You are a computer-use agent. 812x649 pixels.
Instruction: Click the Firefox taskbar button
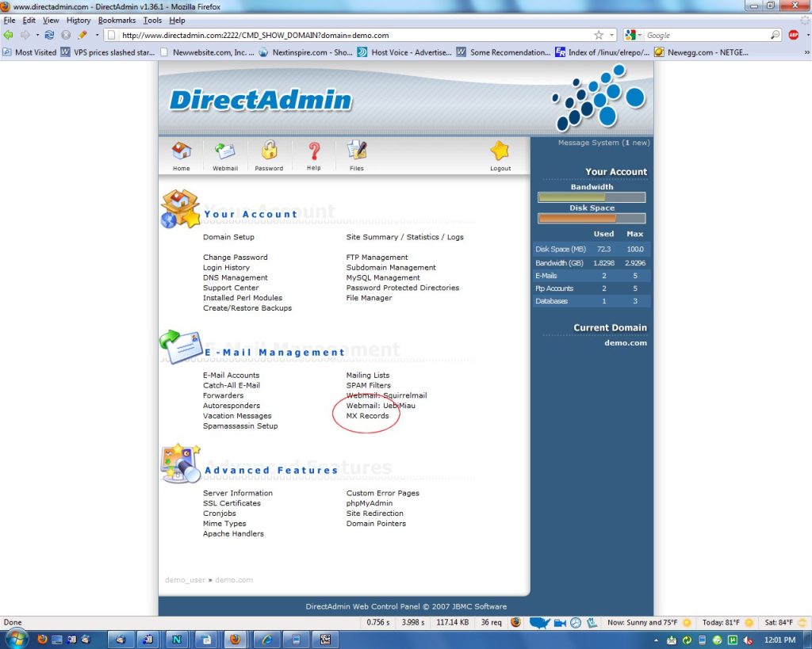[x=235, y=639]
